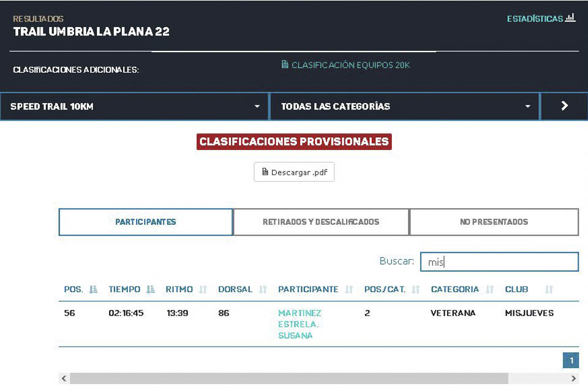Sort the PARTICIPANTE column via its arrows
The image size is (588, 392).
pos(349,290)
